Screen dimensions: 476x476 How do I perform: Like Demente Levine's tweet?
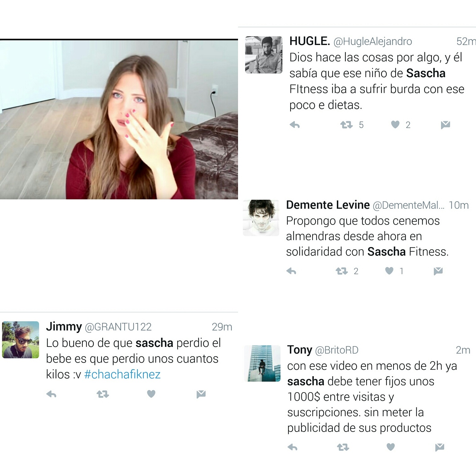(x=389, y=271)
